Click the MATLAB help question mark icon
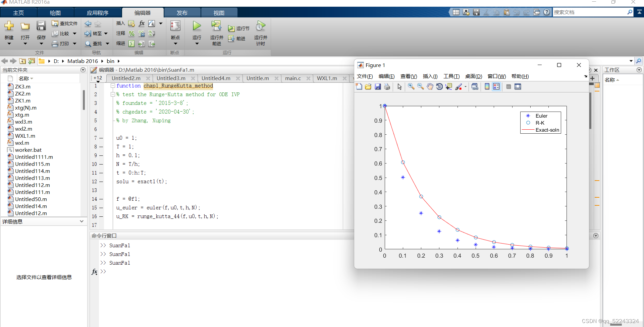Viewport: 644px width, 327px height. coord(547,12)
